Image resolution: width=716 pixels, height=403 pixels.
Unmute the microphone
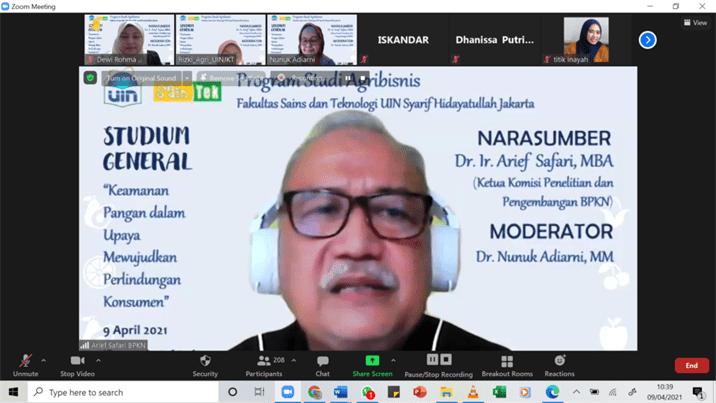[x=25, y=362]
